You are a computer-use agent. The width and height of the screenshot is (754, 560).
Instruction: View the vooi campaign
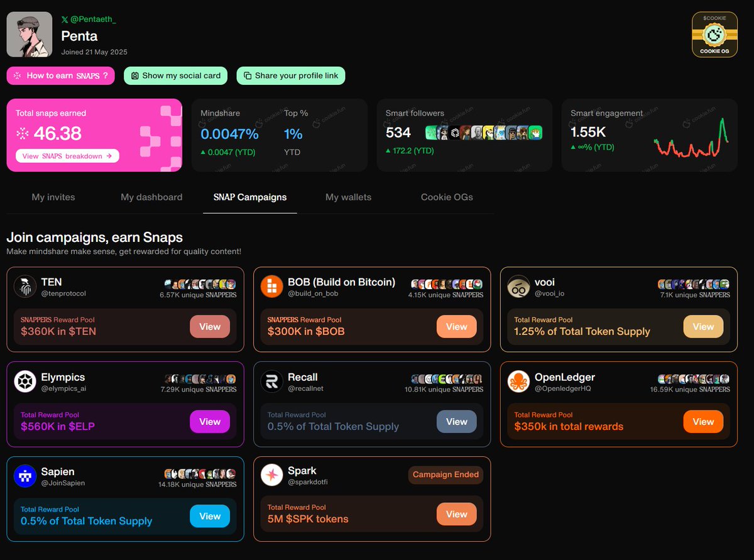tap(703, 327)
